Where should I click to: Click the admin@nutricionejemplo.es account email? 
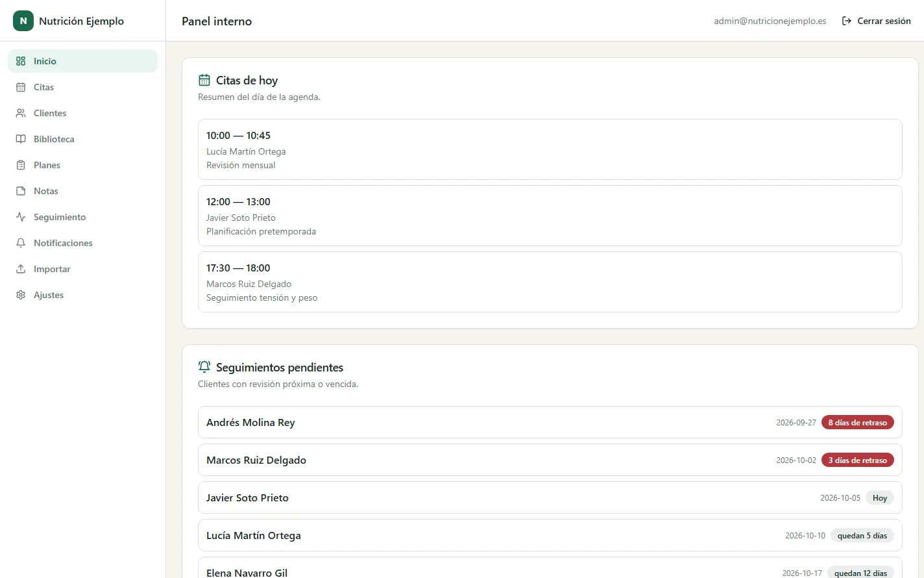click(x=770, y=21)
